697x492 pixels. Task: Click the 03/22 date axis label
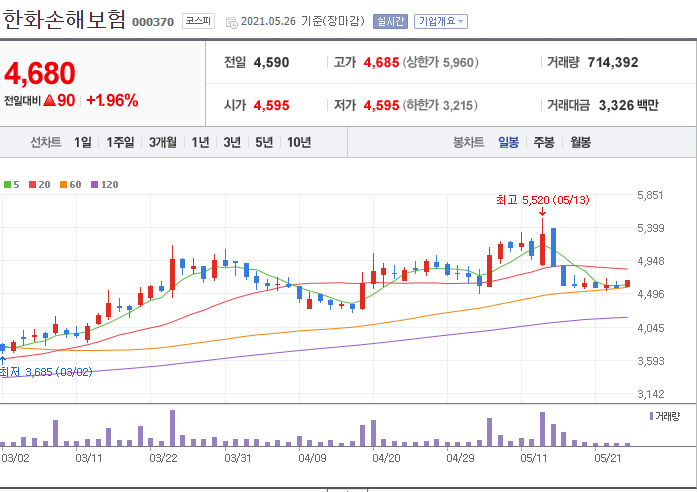click(x=163, y=458)
